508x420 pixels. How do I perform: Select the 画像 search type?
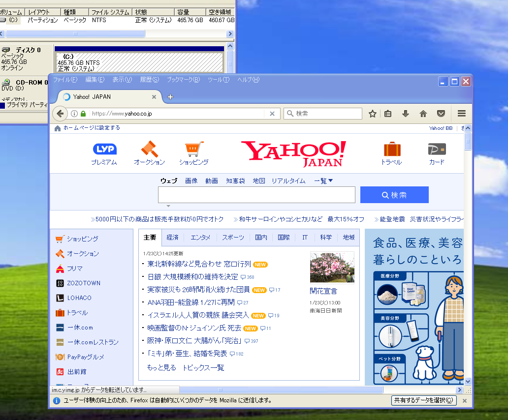pos(191,181)
